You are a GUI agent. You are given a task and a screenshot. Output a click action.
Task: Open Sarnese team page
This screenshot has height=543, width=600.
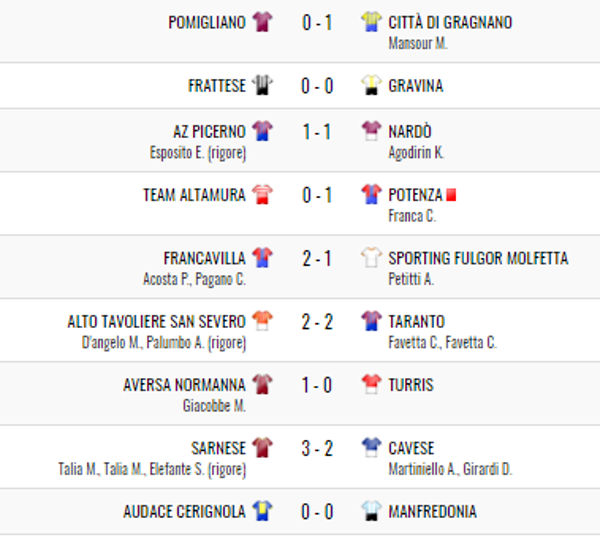tap(218, 448)
